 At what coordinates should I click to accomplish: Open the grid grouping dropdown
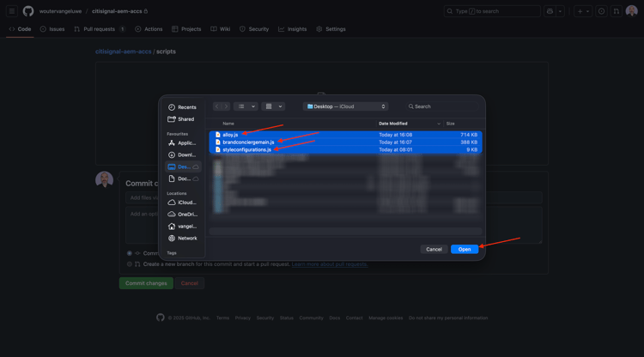point(273,106)
